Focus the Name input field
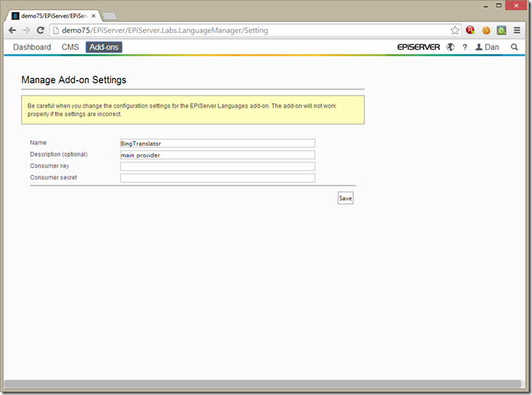The image size is (532, 395). coord(217,143)
